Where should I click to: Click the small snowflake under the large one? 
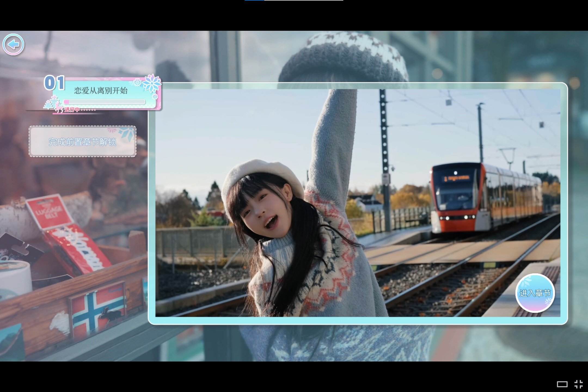155,97
